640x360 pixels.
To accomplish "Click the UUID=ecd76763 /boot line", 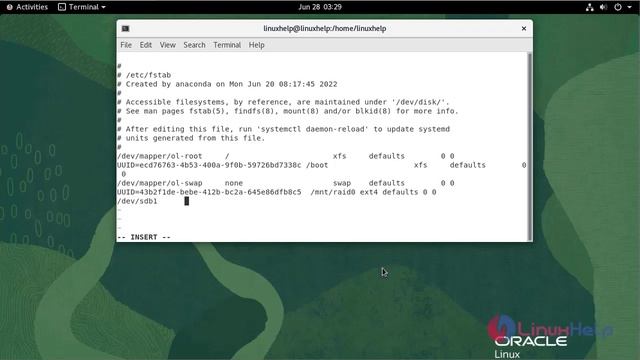I will (322, 165).
